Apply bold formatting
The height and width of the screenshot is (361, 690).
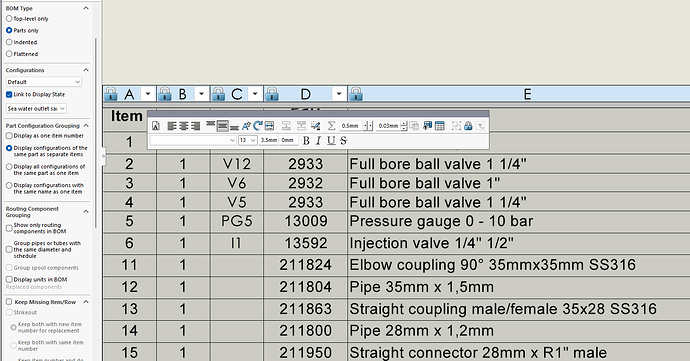coord(306,140)
